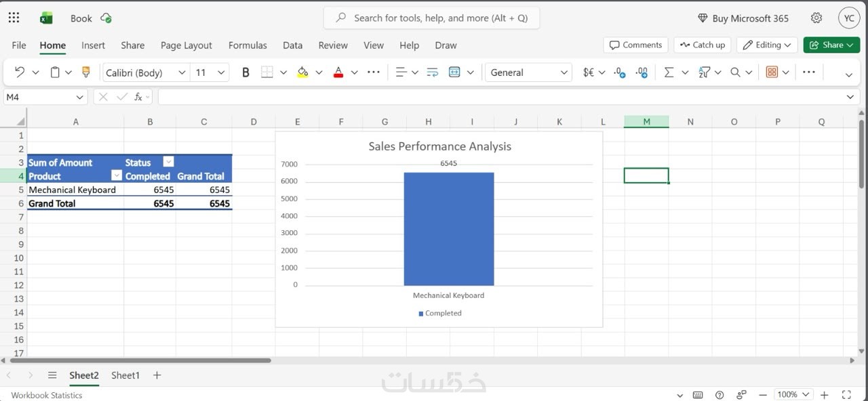The height and width of the screenshot is (401, 868).
Task: Click the green Share button
Action: (x=831, y=45)
